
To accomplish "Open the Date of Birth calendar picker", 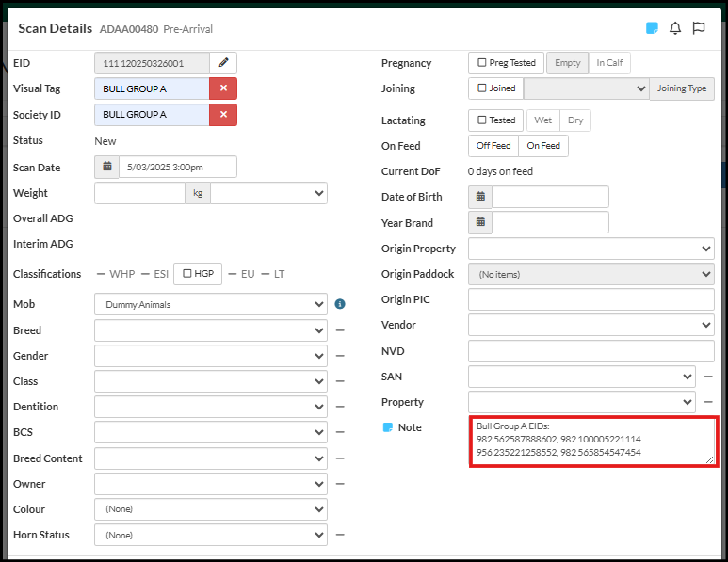I will [480, 197].
